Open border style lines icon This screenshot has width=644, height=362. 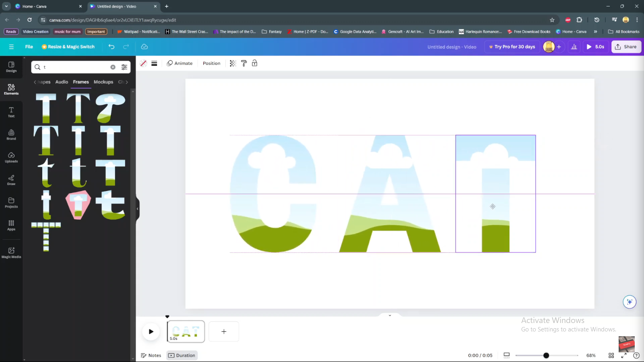(x=154, y=63)
